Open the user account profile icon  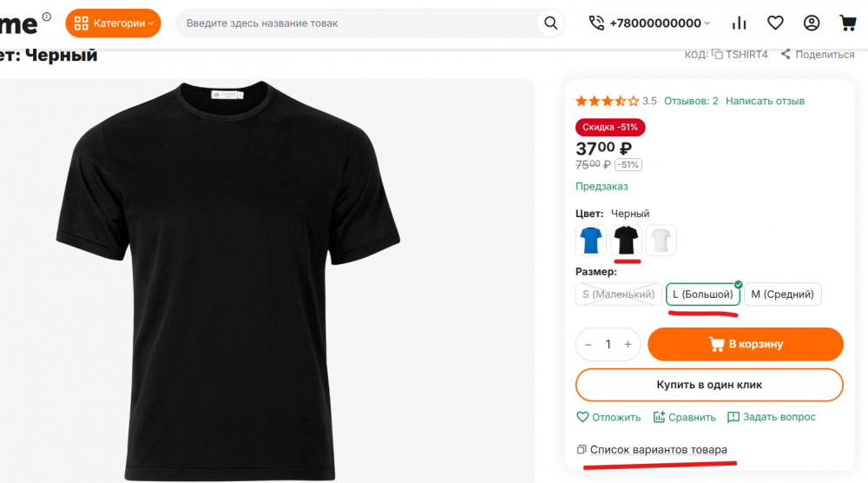[812, 23]
